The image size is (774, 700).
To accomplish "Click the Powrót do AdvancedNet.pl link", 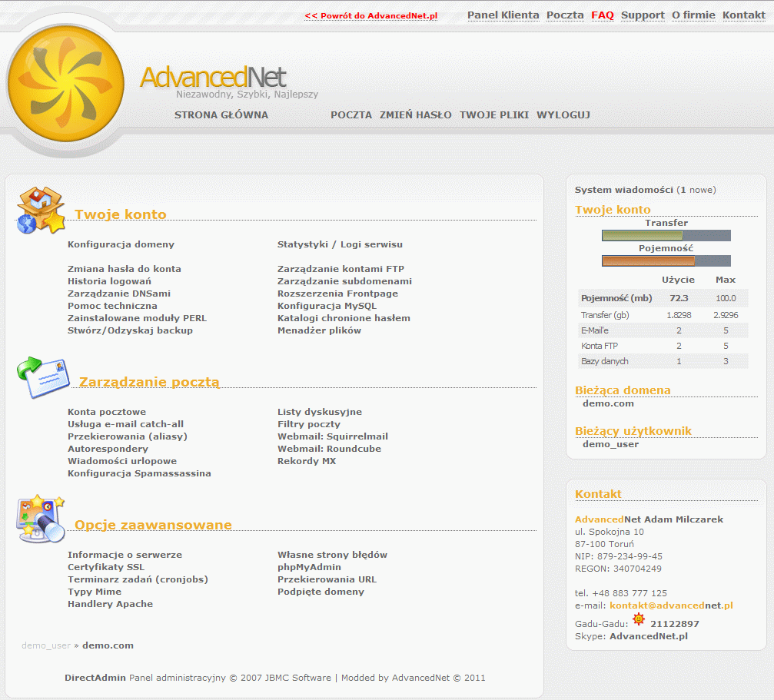I will pyautogui.click(x=370, y=15).
